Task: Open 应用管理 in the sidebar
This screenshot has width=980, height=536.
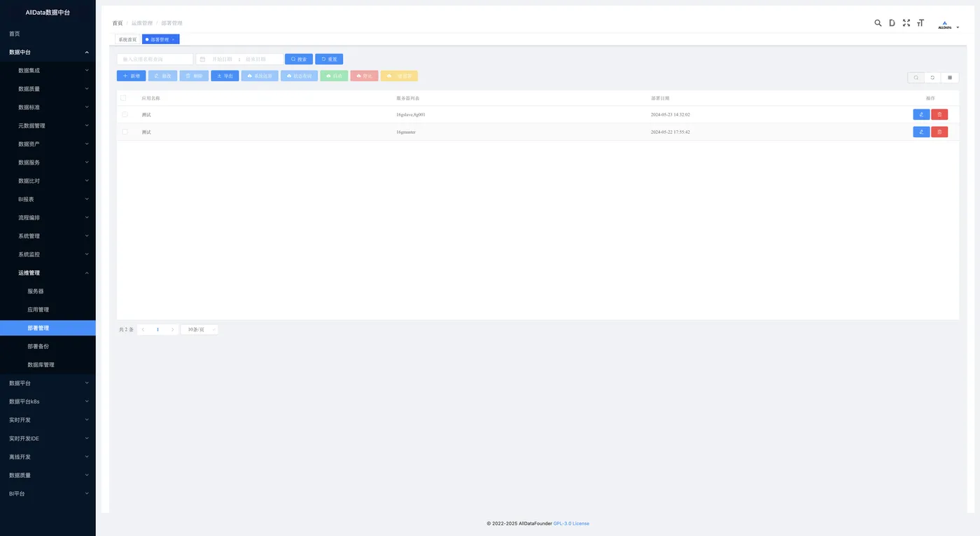Action: point(48,309)
